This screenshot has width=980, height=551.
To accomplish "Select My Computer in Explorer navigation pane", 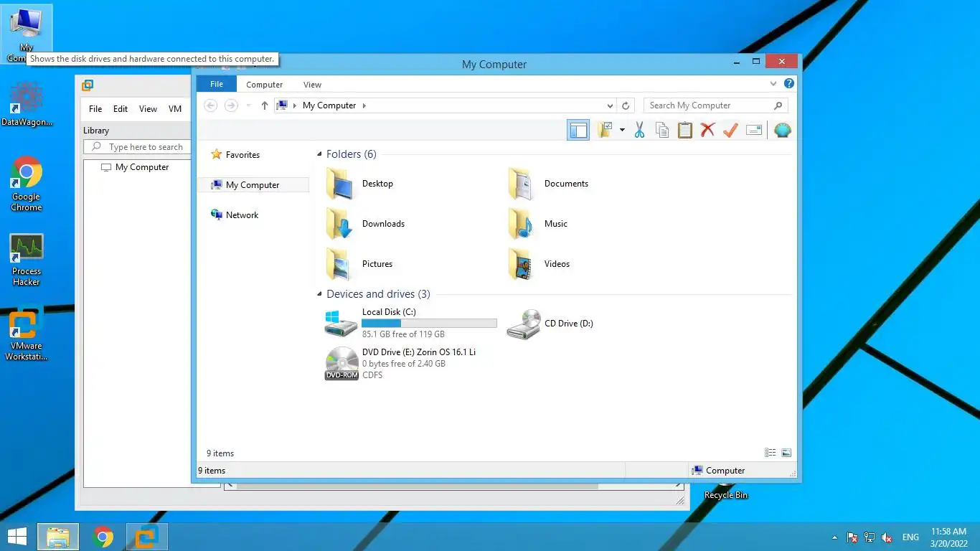I will 253,185.
